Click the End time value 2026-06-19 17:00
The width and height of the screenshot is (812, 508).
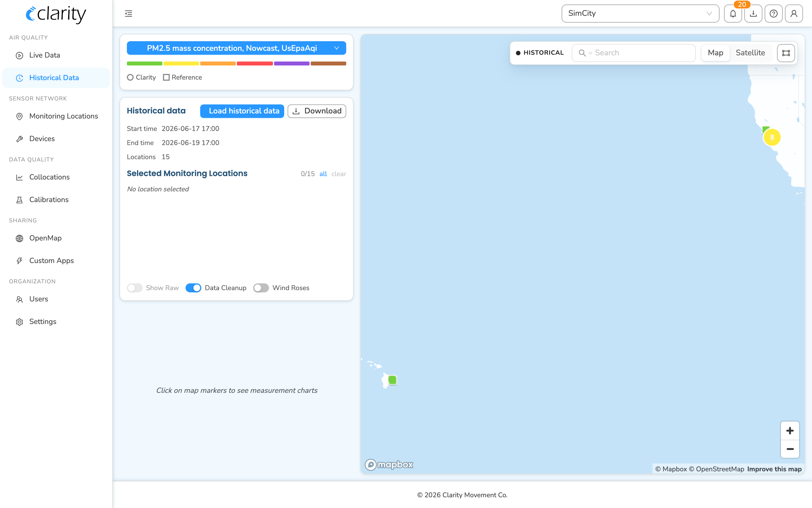190,143
